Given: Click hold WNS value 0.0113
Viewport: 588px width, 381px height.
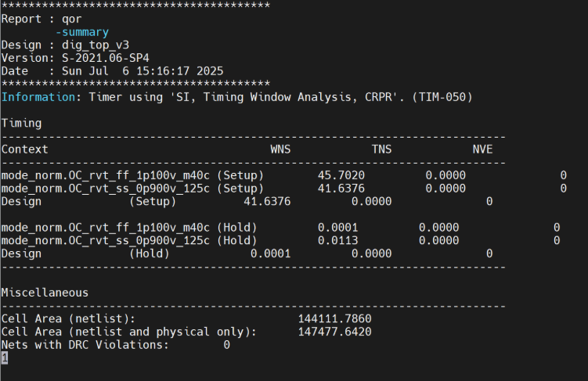Looking at the screenshot, I should click(338, 240).
